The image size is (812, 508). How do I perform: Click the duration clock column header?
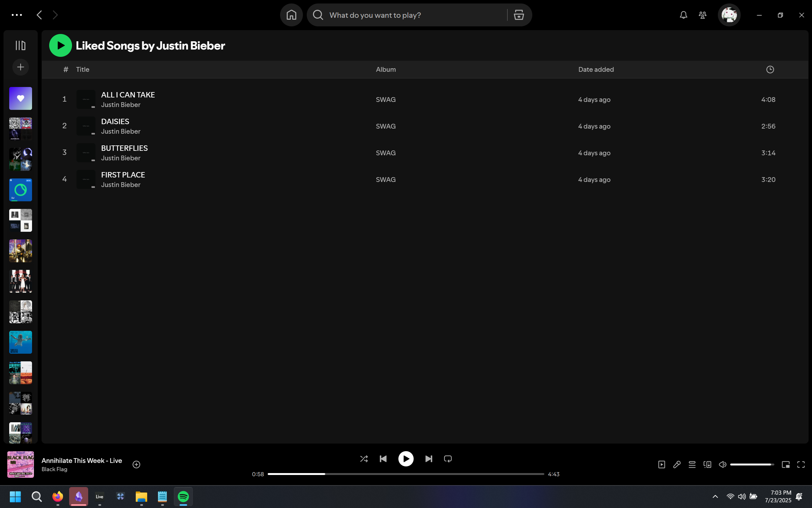pos(770,70)
